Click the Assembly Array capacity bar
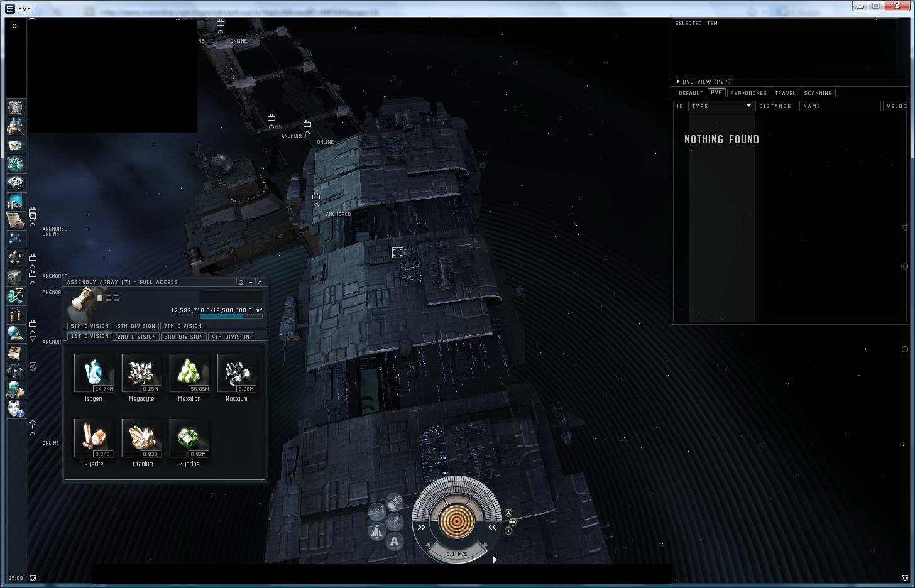Screen dimensions: 915x588 coord(231,317)
